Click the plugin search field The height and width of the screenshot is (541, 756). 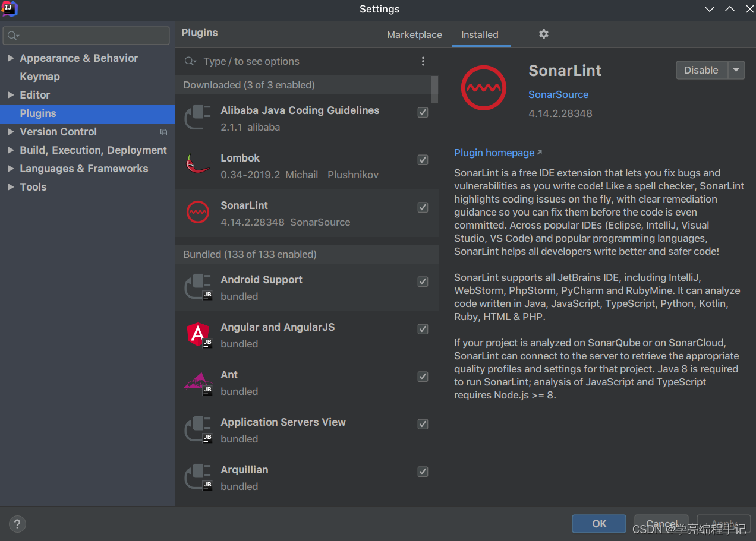[297, 61]
